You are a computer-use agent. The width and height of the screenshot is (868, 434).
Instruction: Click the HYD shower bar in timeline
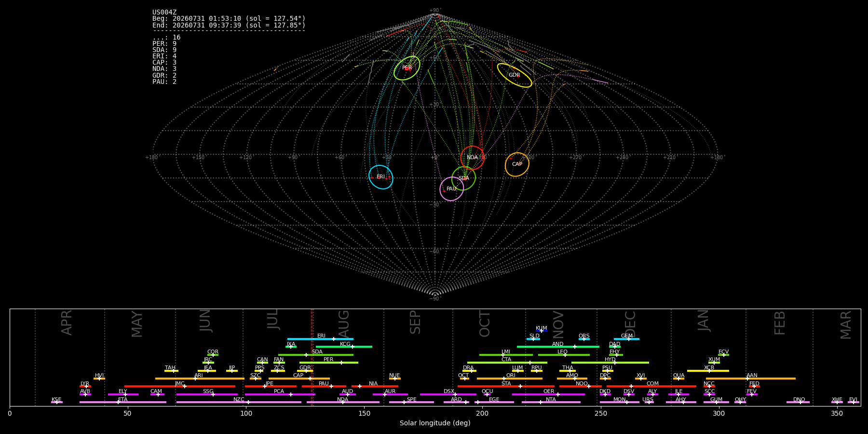coord(610,363)
